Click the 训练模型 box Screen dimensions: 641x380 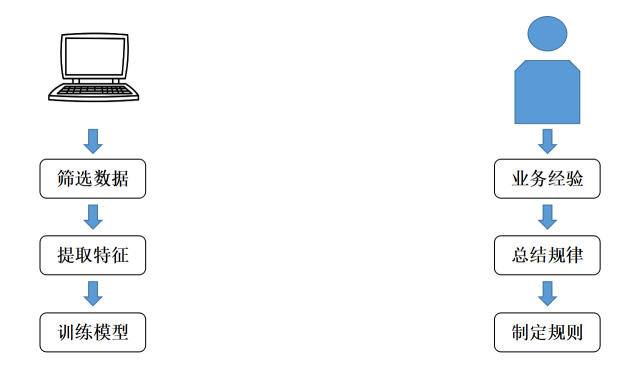[x=93, y=332]
